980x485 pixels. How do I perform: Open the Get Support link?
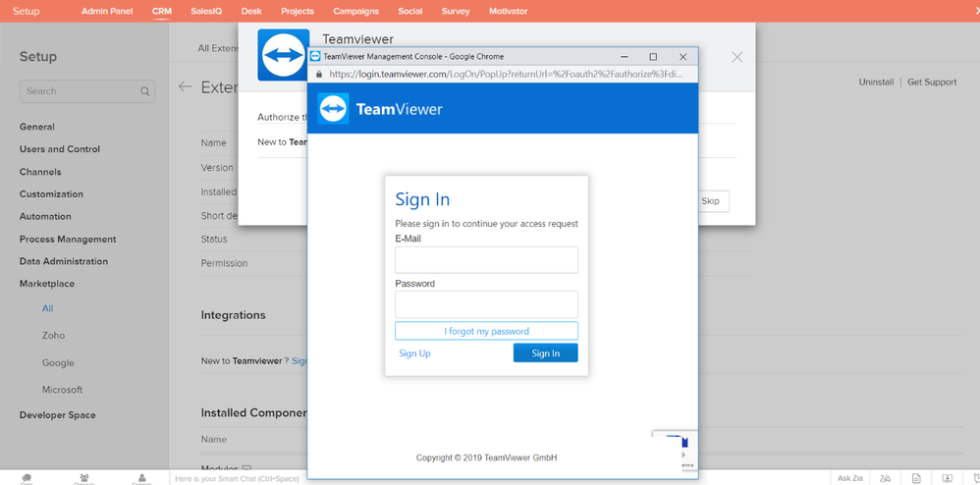point(932,82)
